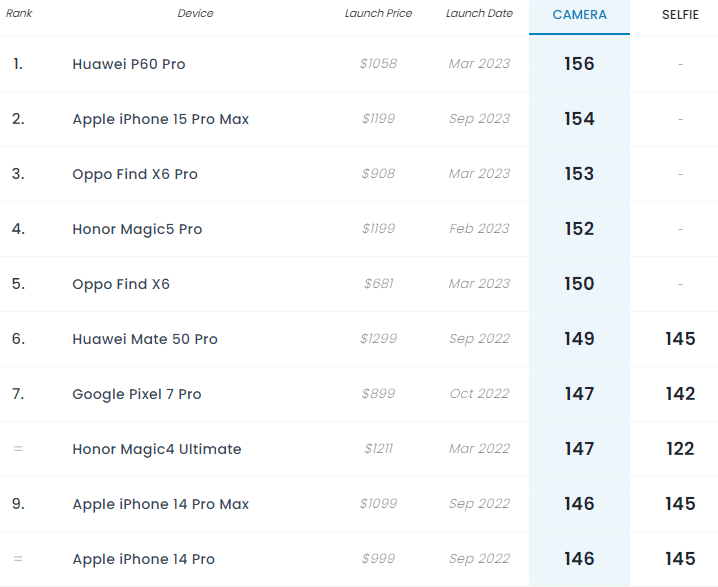Open Apple iPhone 15 Pro Max link

(161, 119)
